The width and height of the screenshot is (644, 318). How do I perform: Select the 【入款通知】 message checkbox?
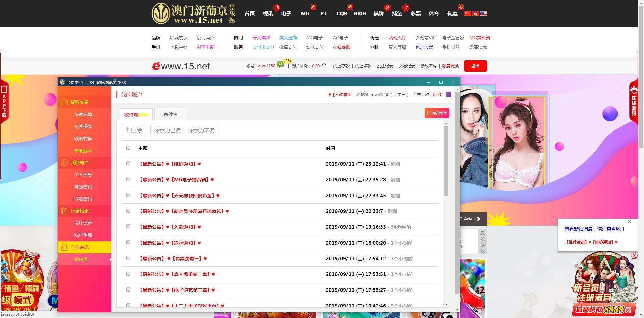tap(128, 226)
